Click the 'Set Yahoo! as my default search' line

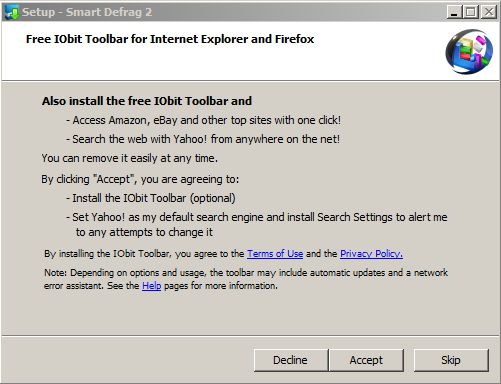click(256, 224)
